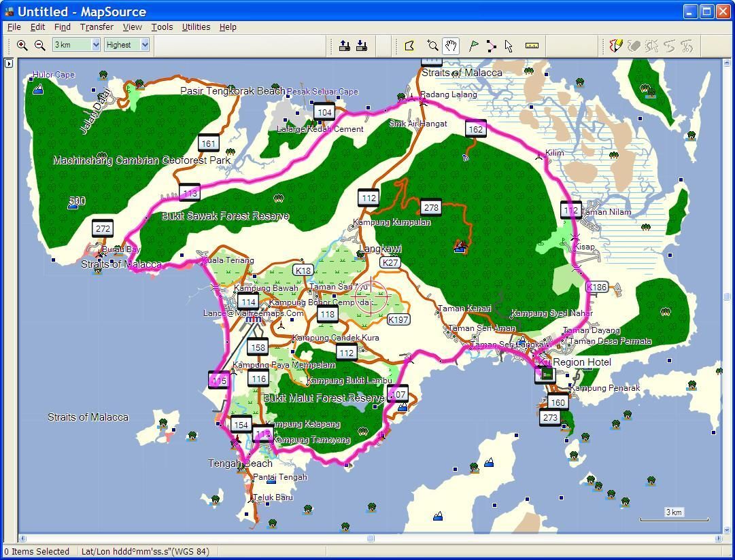Click the Kampung Penarak label
Screen dimensions: 735x560
point(604,388)
